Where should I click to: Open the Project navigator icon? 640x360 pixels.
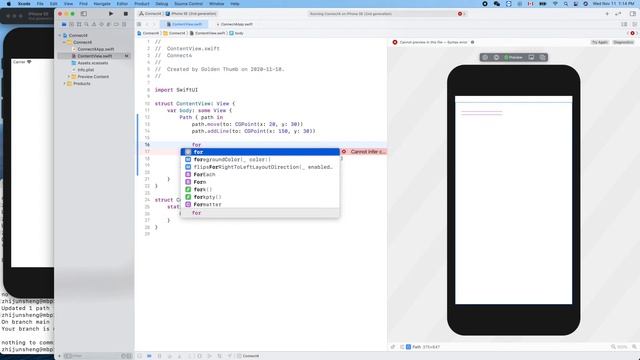pos(64,24)
